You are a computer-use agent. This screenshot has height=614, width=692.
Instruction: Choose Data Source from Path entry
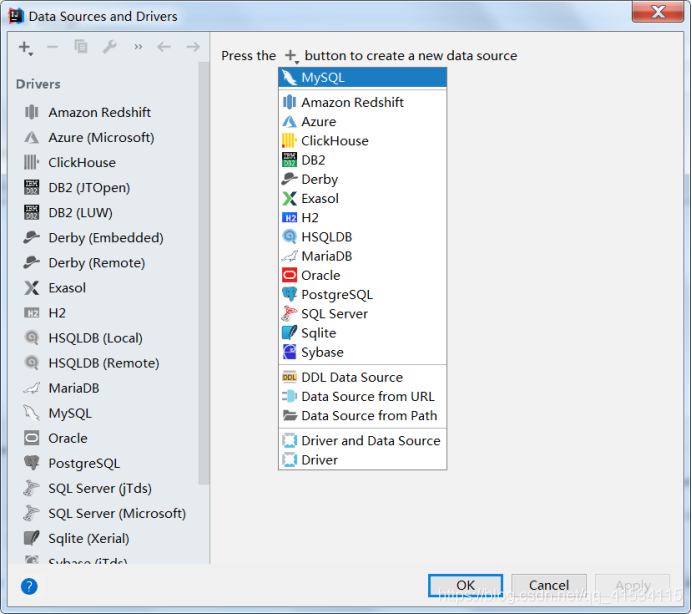pos(362,416)
